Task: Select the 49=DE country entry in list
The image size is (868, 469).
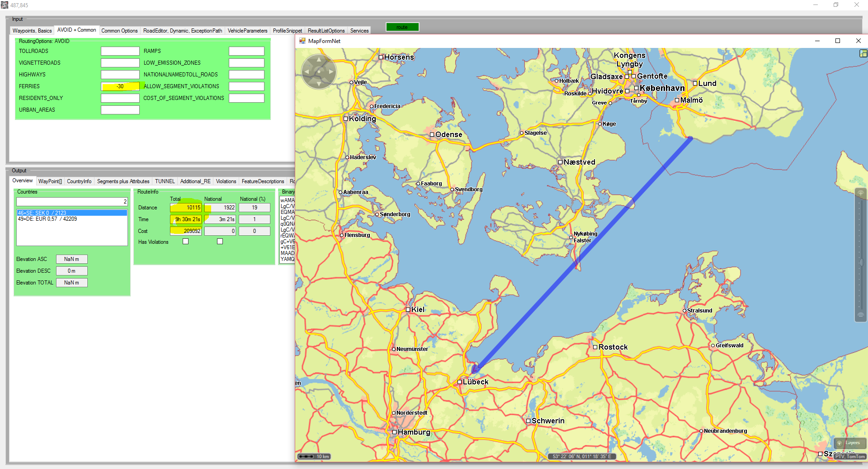Action: click(x=47, y=219)
